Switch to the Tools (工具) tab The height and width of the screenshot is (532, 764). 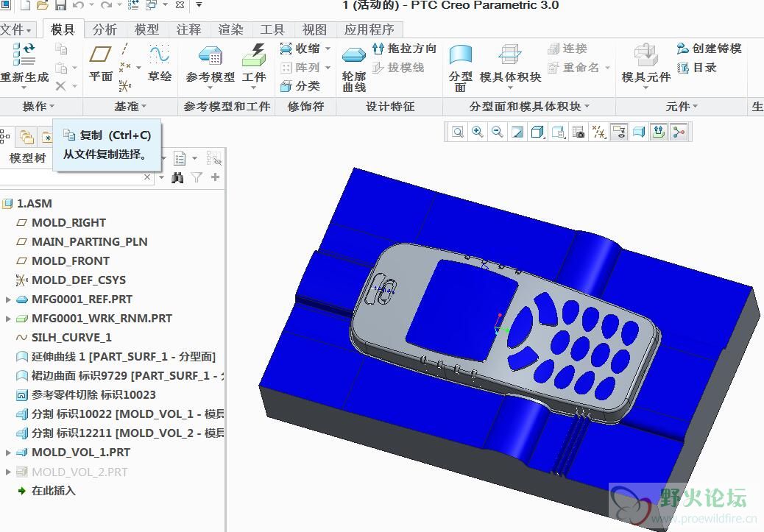pos(272,29)
